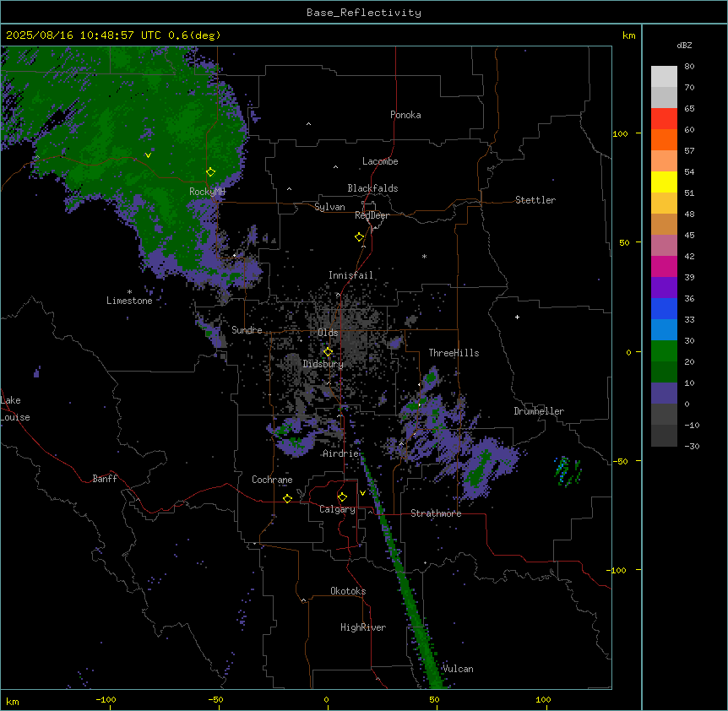Screen dimensions: 728x711
Task: Click the yellow diamond marker above Calgary label
Action: pos(342,497)
